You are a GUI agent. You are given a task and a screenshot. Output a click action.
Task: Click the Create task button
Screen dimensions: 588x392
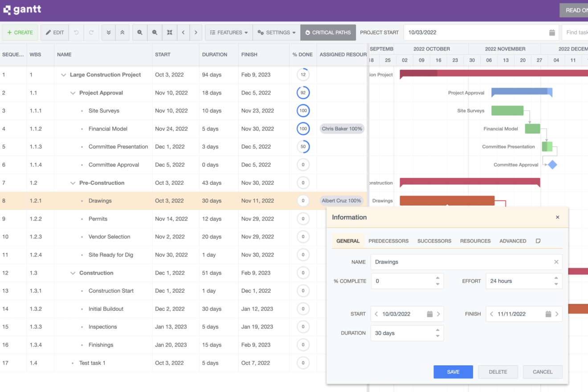[x=20, y=32]
